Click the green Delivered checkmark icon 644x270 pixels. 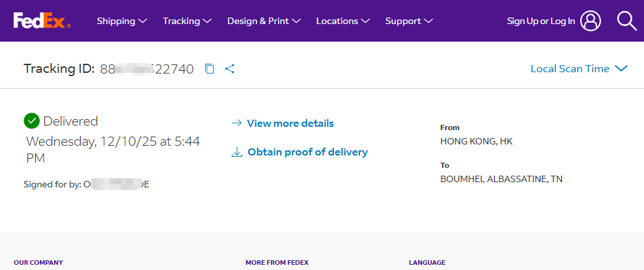point(31,121)
